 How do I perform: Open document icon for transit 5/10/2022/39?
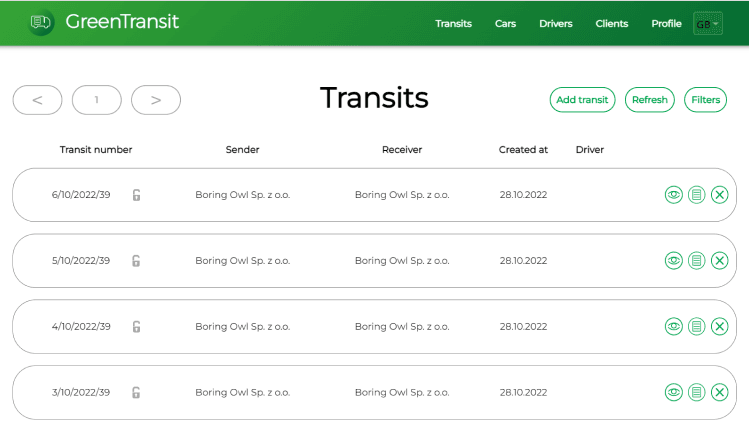click(697, 261)
